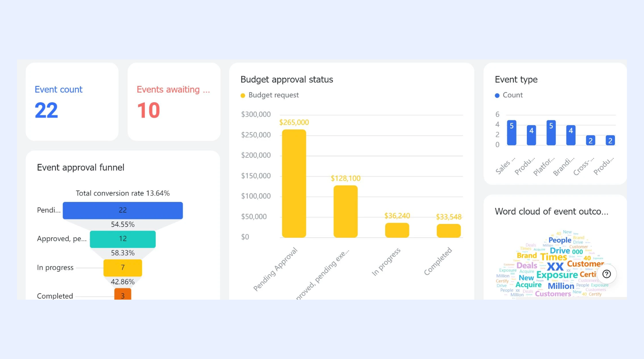This screenshot has height=359, width=644.
Task: Click the Sales event type bar
Action: (x=512, y=132)
